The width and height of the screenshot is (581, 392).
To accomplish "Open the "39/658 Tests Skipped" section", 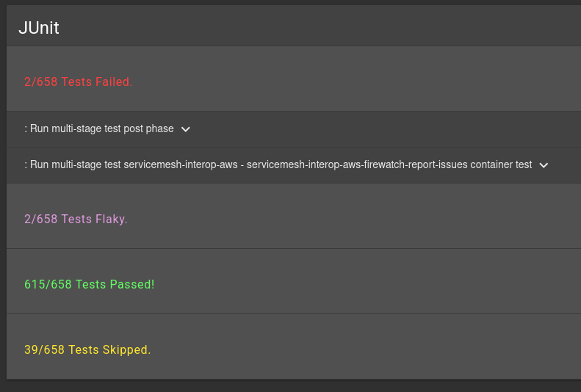I will pos(87,349).
